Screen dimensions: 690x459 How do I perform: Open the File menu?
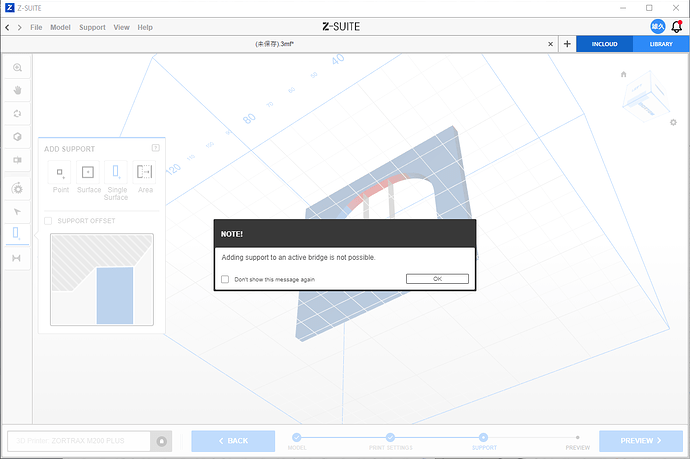tap(36, 27)
